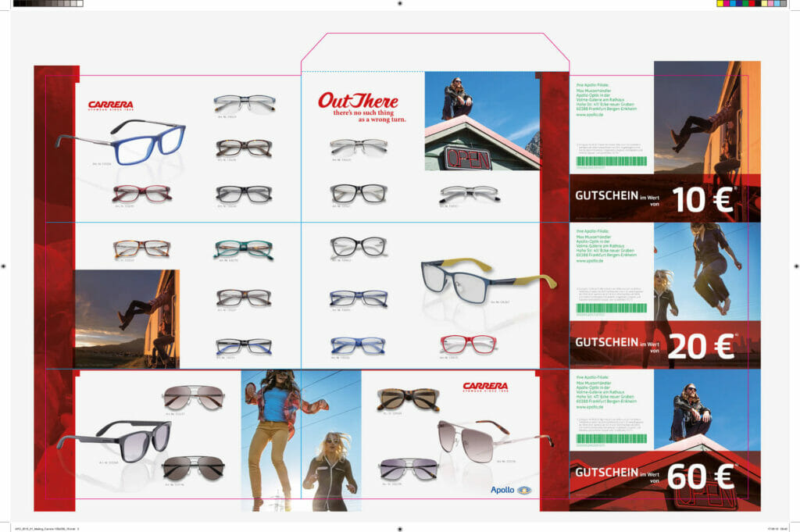Select the train jumper photo on the 10 € voucher

[x=707, y=117]
